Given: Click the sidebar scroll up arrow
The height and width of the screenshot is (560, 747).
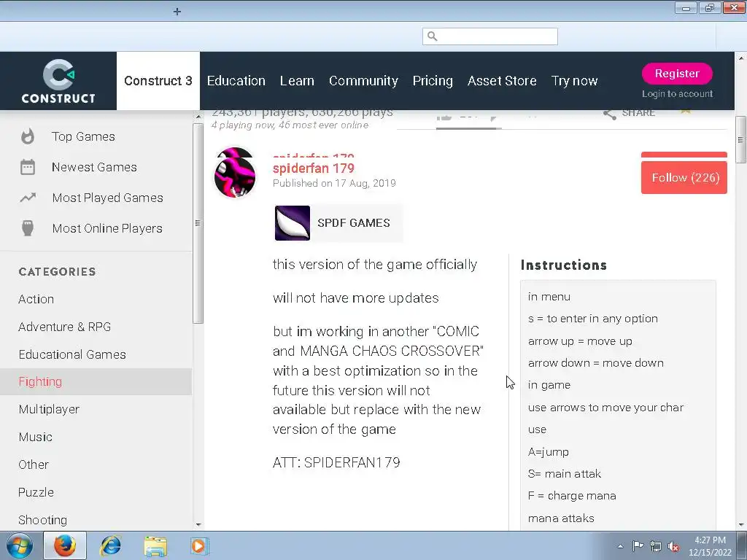Looking at the screenshot, I should pos(198,117).
